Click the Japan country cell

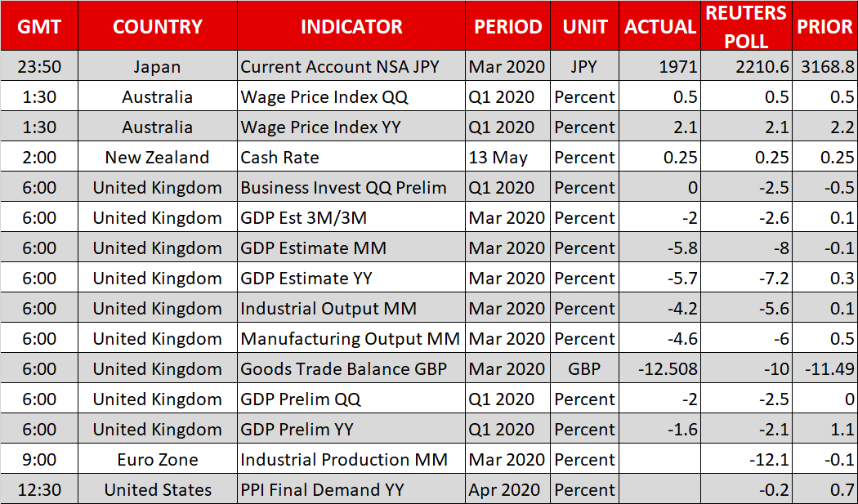click(x=158, y=67)
